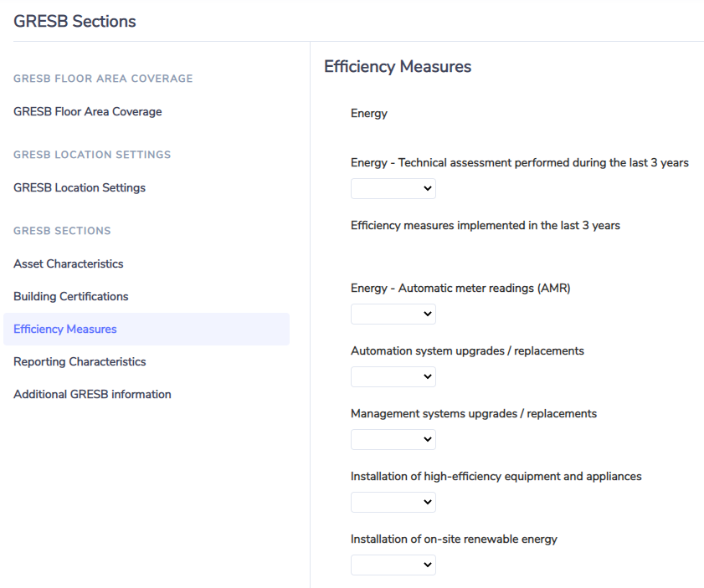Open Additional GRESB information section
Image resolution: width=704 pixels, height=588 pixels.
tap(92, 394)
